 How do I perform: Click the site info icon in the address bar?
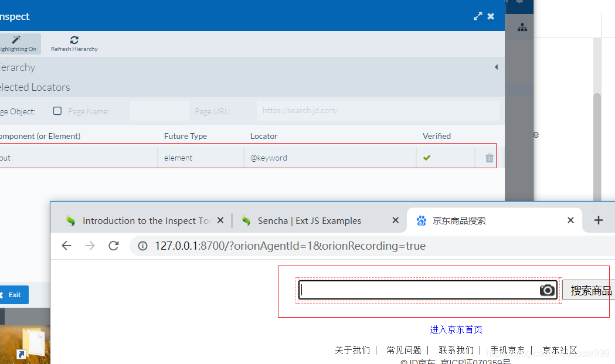click(143, 246)
